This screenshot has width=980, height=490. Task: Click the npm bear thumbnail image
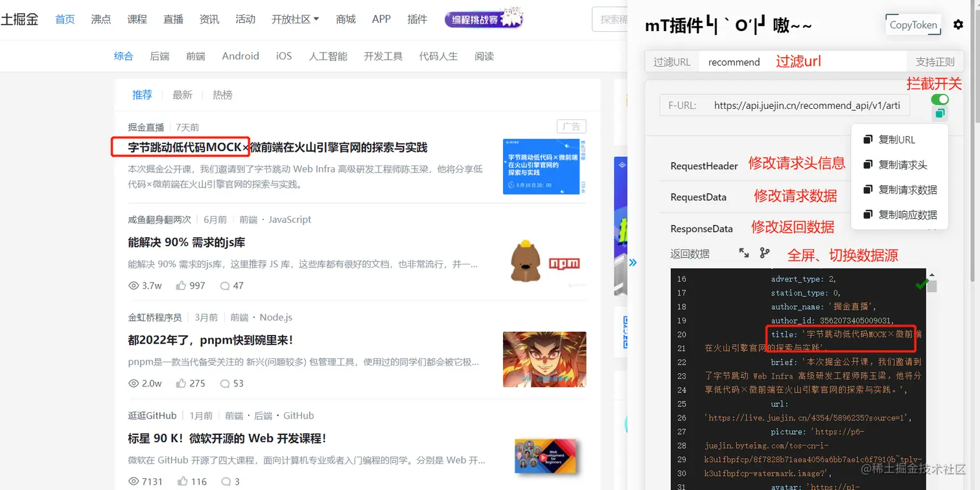[x=544, y=262]
